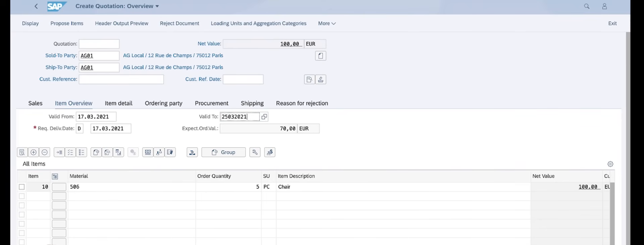Click Propose Items
Screen dimensions: 644x245
click(67, 23)
